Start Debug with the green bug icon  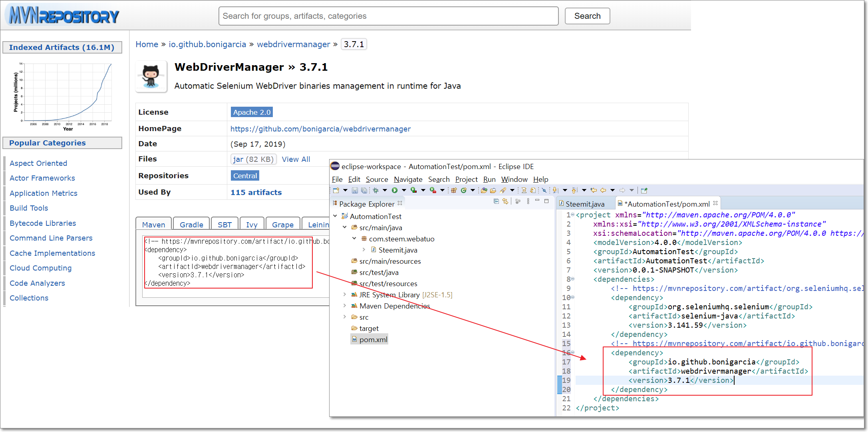pyautogui.click(x=375, y=190)
